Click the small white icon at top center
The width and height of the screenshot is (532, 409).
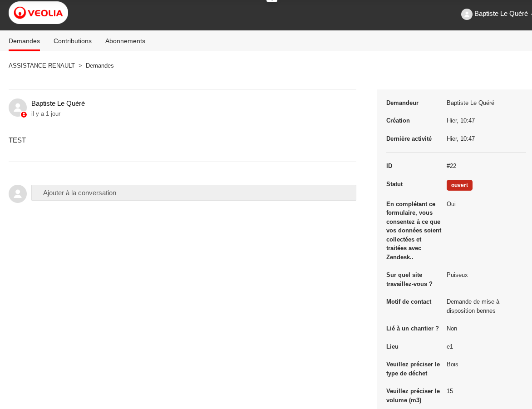271,0
